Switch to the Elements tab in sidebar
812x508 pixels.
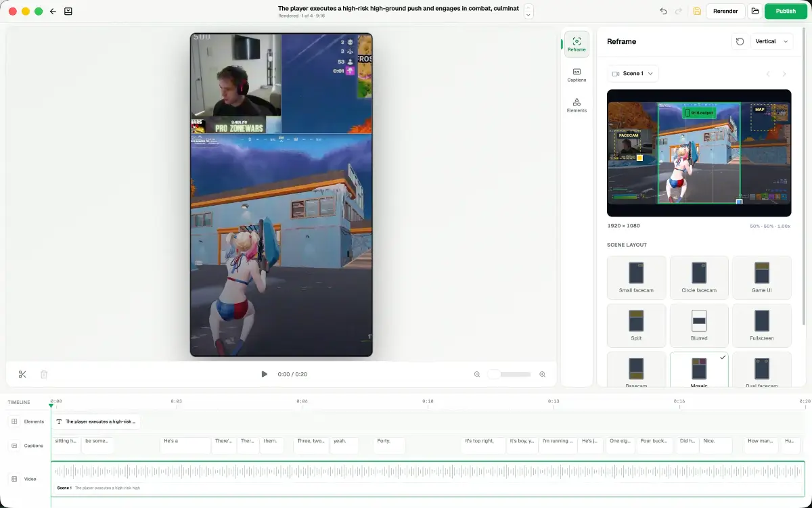click(577, 105)
